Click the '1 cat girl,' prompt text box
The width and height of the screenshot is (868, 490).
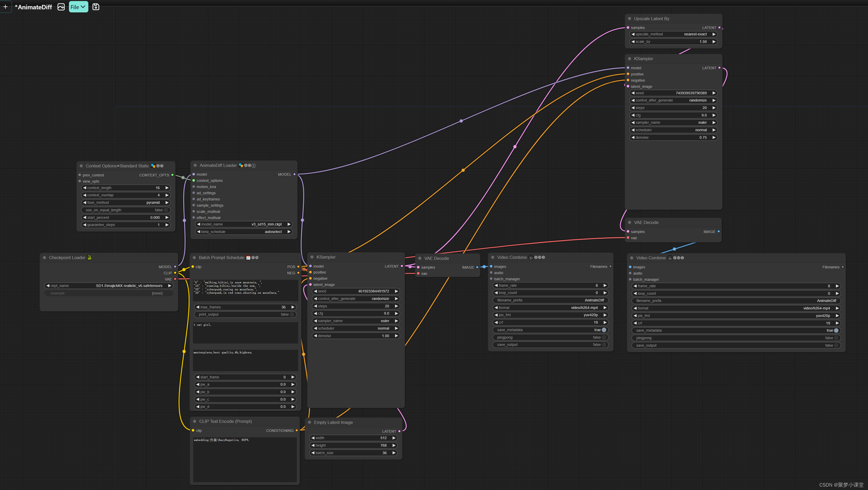click(246, 333)
